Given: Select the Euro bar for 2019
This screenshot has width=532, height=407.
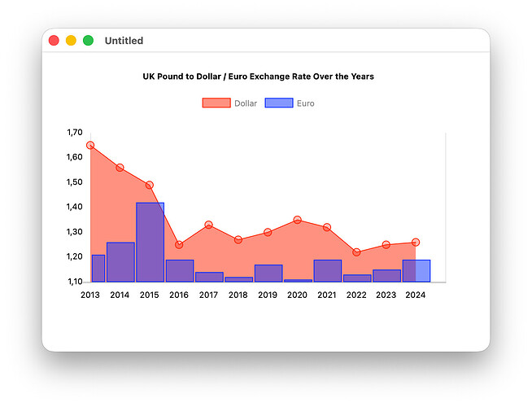Looking at the screenshot, I should pyautogui.click(x=268, y=273).
